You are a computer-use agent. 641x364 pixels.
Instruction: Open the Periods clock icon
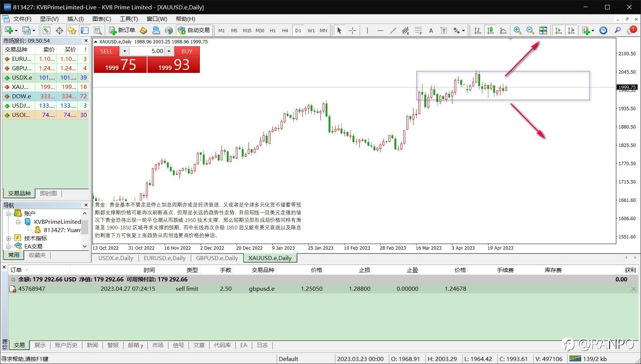point(603,31)
